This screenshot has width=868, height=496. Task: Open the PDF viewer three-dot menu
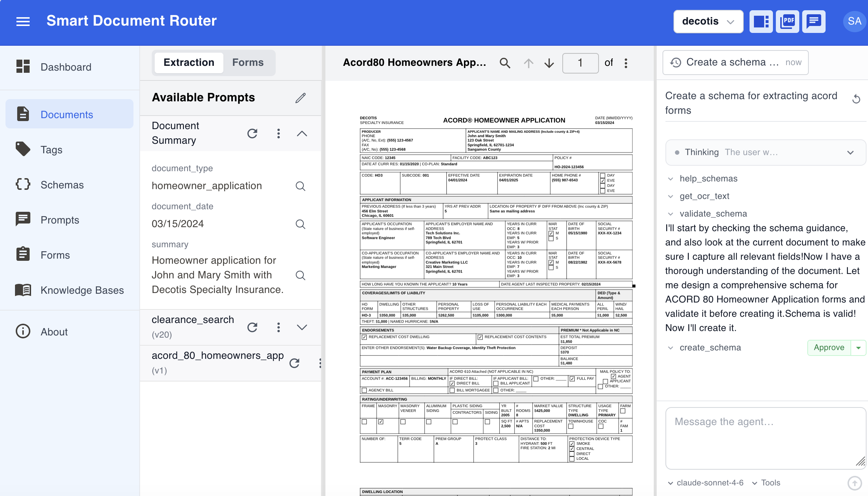(626, 63)
